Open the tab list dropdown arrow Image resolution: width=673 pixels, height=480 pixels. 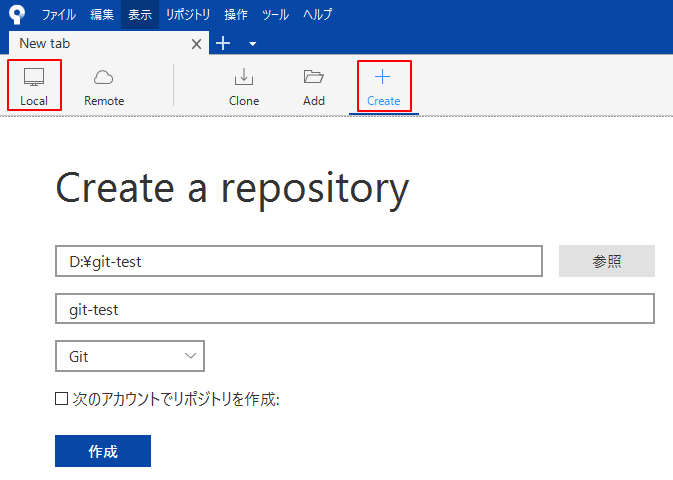[x=252, y=44]
